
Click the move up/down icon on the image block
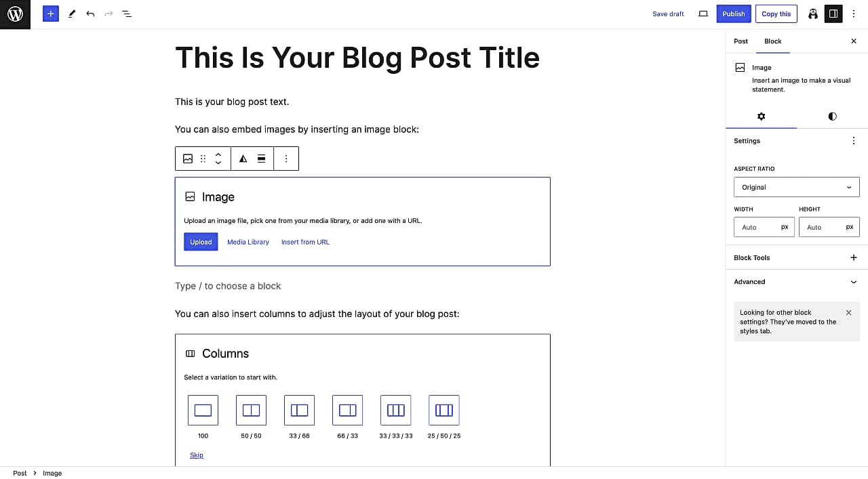click(x=218, y=159)
